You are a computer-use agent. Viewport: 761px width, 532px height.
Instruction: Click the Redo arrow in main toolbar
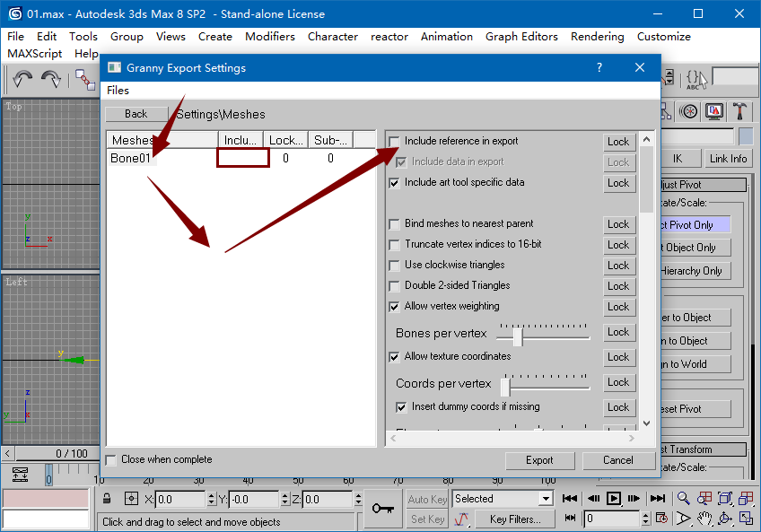pos(51,79)
